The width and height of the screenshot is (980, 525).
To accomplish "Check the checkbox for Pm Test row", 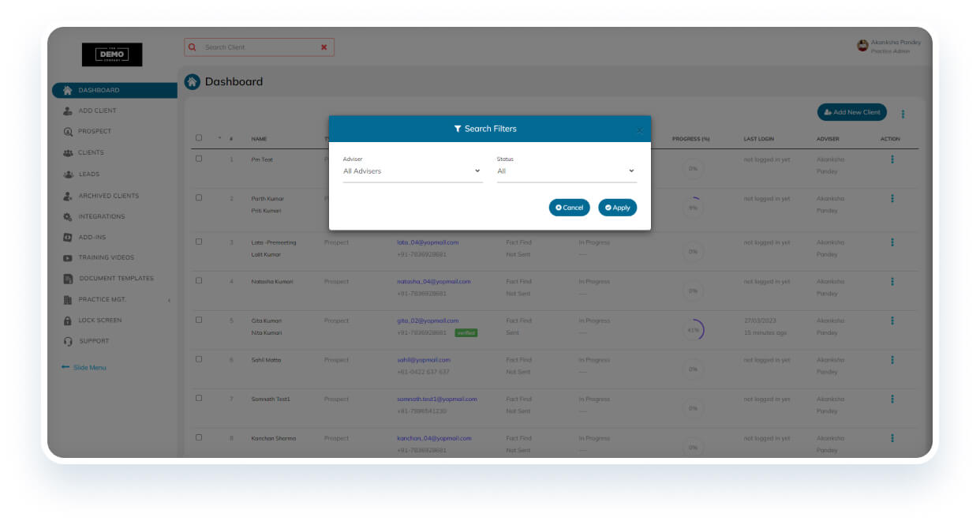I will [x=199, y=159].
